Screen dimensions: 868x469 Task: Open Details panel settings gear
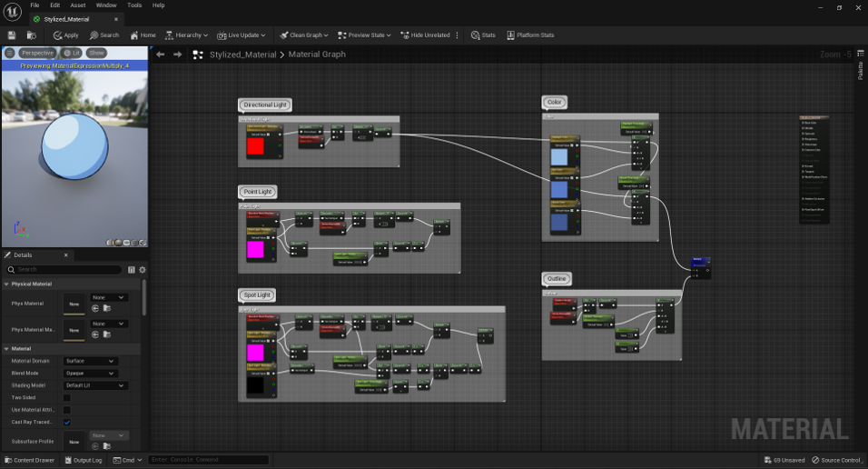pyautogui.click(x=142, y=270)
